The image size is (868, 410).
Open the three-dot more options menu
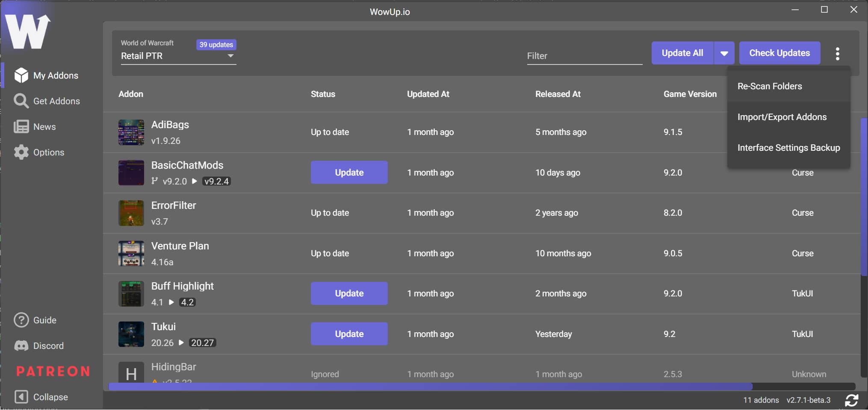click(837, 53)
